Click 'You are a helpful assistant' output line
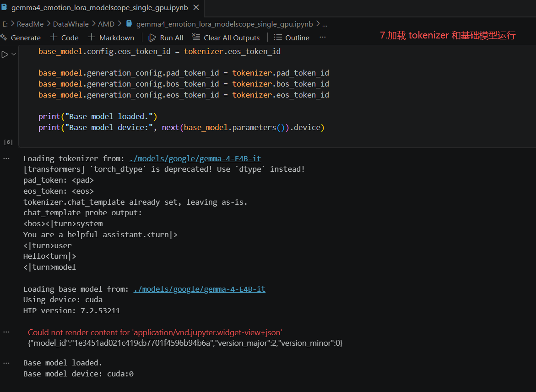 101,234
